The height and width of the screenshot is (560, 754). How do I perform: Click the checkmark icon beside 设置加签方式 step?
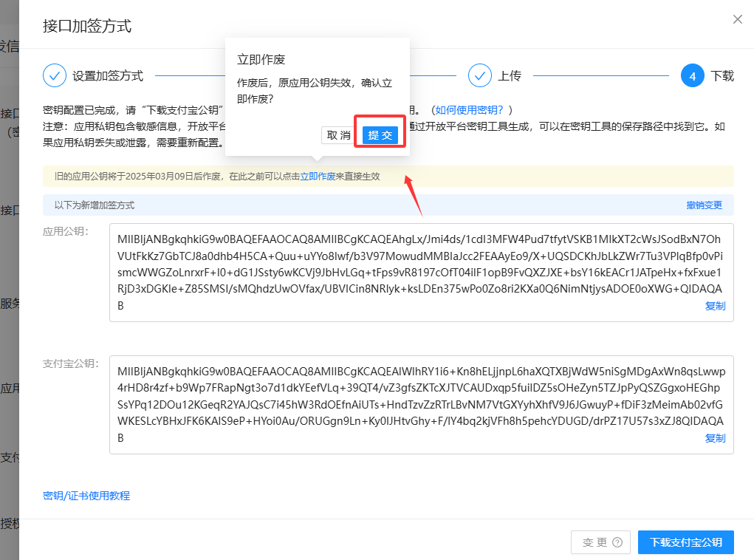click(55, 75)
